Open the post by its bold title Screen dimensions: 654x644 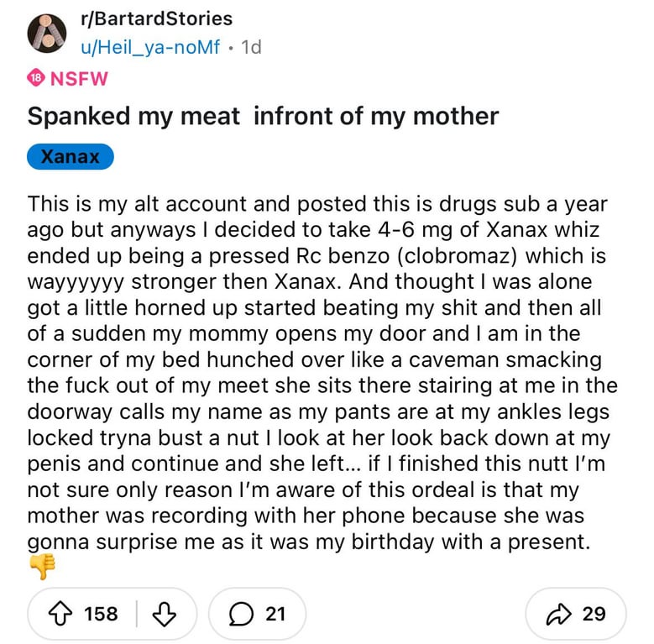pyautogui.click(x=263, y=117)
